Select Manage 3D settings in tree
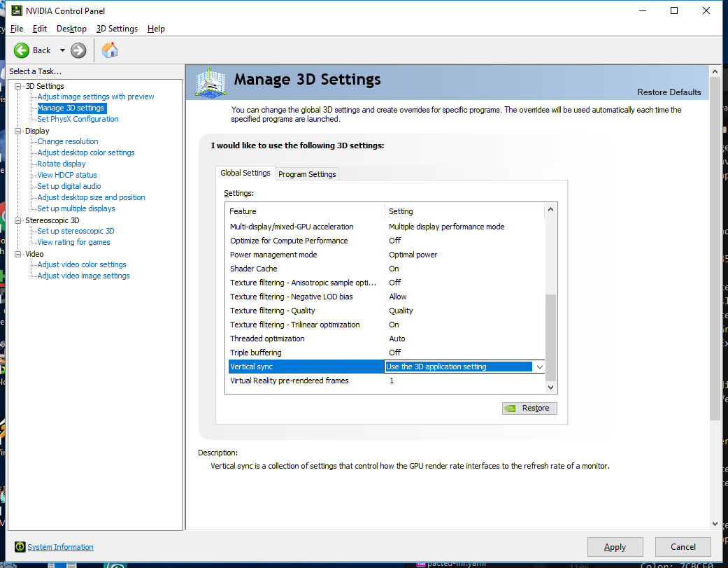 point(71,108)
